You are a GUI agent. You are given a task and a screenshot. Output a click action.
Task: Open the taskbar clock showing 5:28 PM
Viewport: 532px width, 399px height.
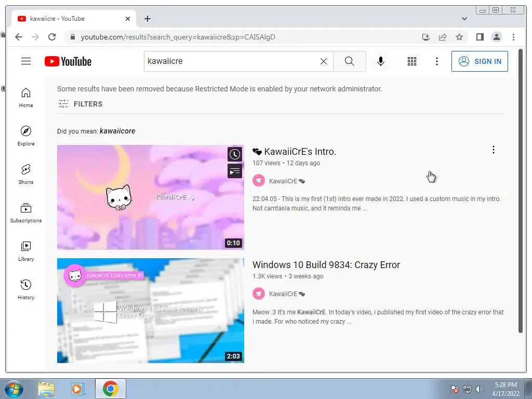(x=506, y=389)
